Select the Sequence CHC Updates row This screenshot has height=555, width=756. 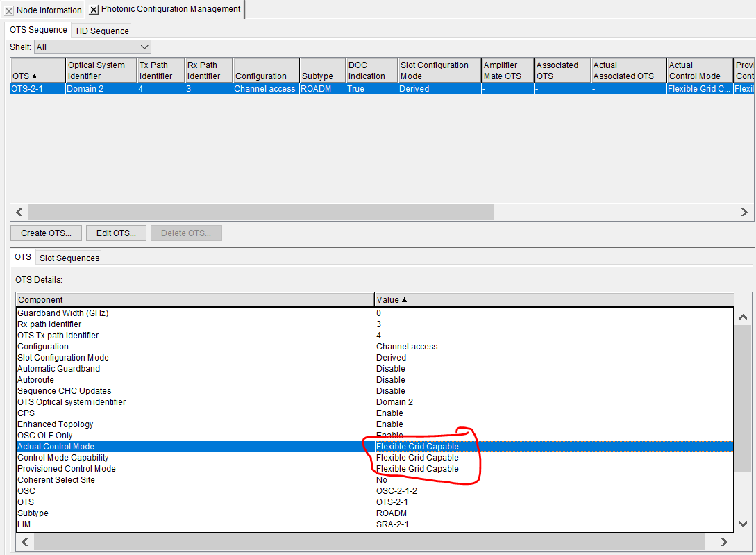(375, 391)
